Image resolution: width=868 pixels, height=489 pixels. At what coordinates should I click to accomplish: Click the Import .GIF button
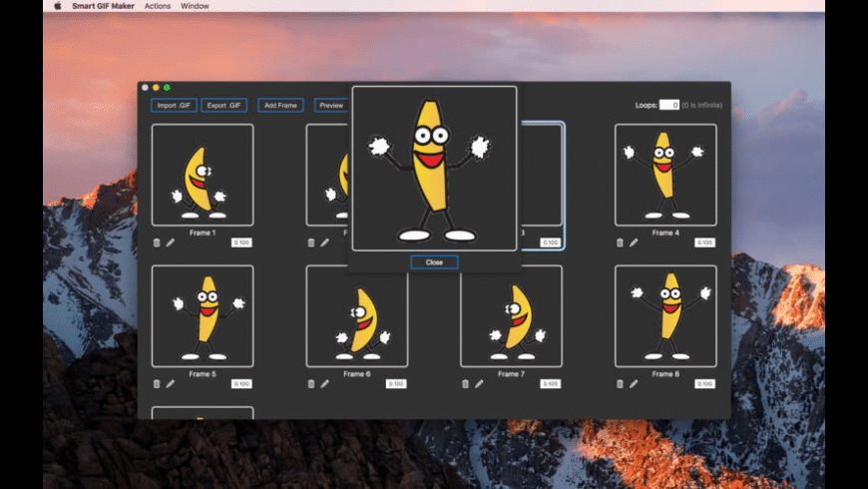[x=174, y=105]
